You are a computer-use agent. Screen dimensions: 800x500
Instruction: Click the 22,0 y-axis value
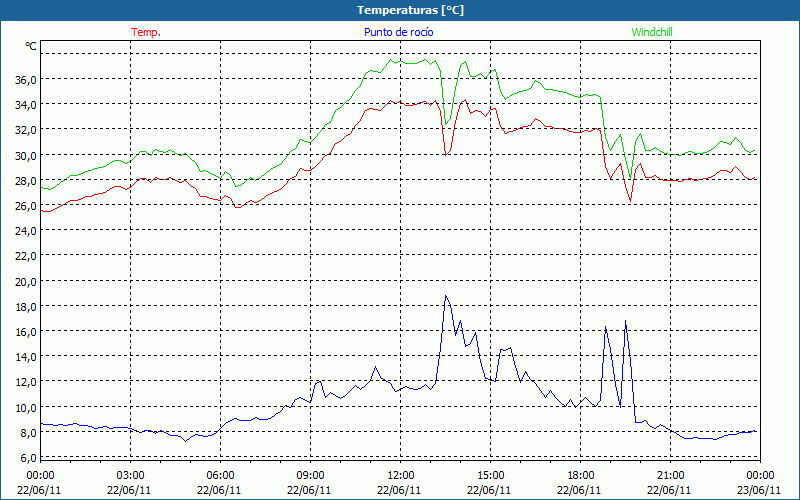pyautogui.click(x=25, y=256)
